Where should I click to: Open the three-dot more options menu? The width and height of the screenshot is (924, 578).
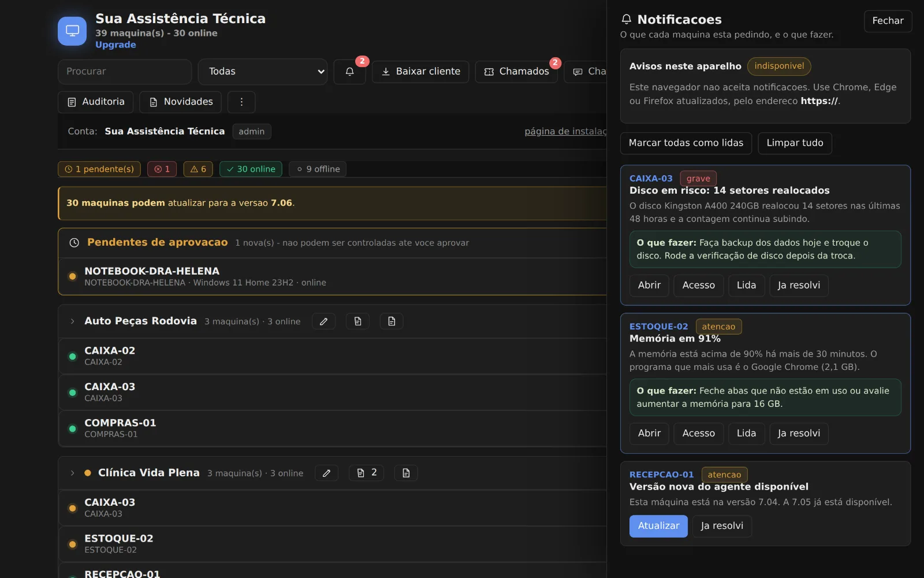coord(241,102)
